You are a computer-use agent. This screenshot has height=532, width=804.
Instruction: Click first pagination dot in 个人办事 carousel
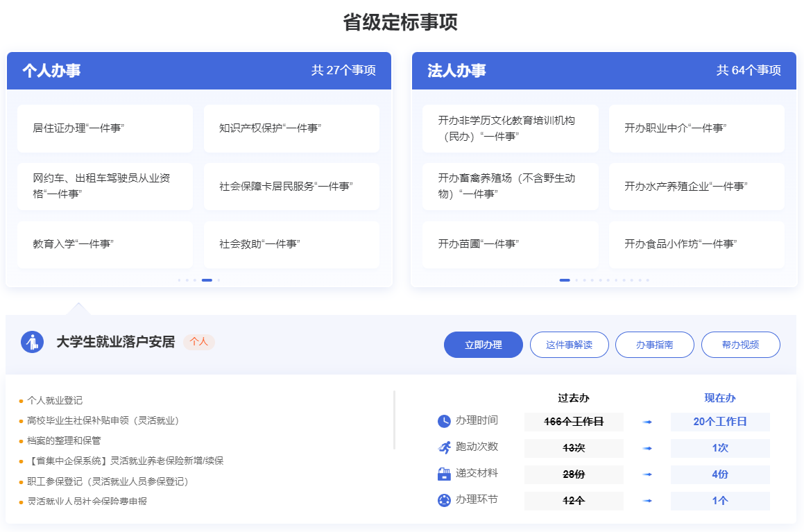coord(179,280)
